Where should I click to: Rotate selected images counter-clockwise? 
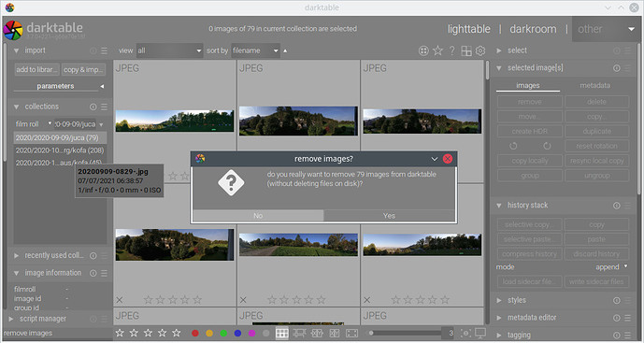(x=513, y=146)
